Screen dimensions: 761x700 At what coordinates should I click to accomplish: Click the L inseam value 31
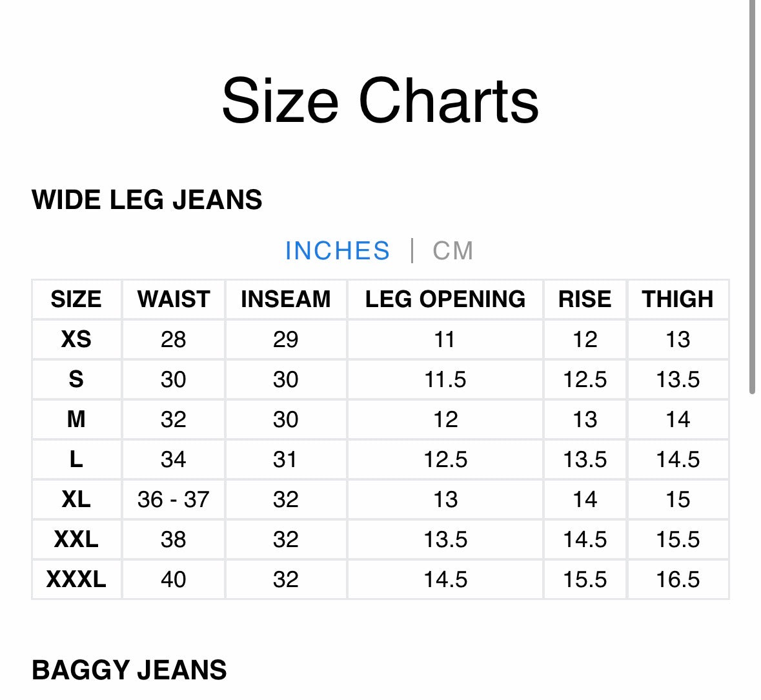(285, 459)
